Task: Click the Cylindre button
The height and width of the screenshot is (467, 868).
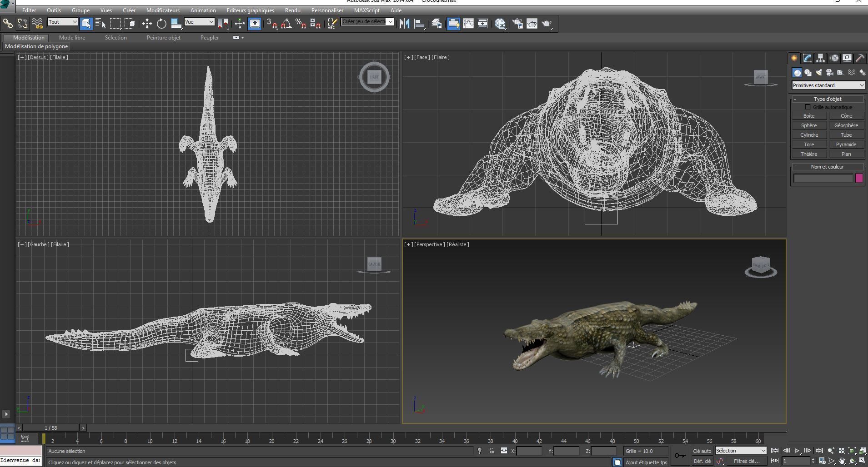Action: (x=809, y=135)
